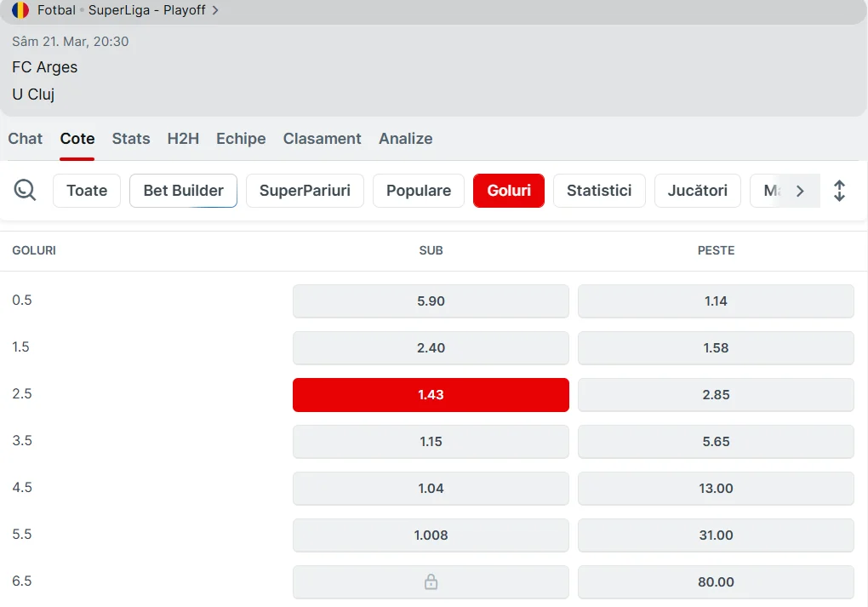Image resolution: width=868 pixels, height=607 pixels.
Task: Go to the Clasament tab
Action: (322, 139)
